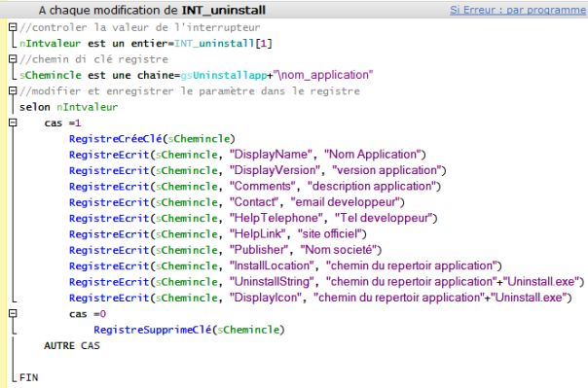Click the RegistreEcrit line with "Comments"
Viewport: 588px width, 388px height.
click(255, 187)
